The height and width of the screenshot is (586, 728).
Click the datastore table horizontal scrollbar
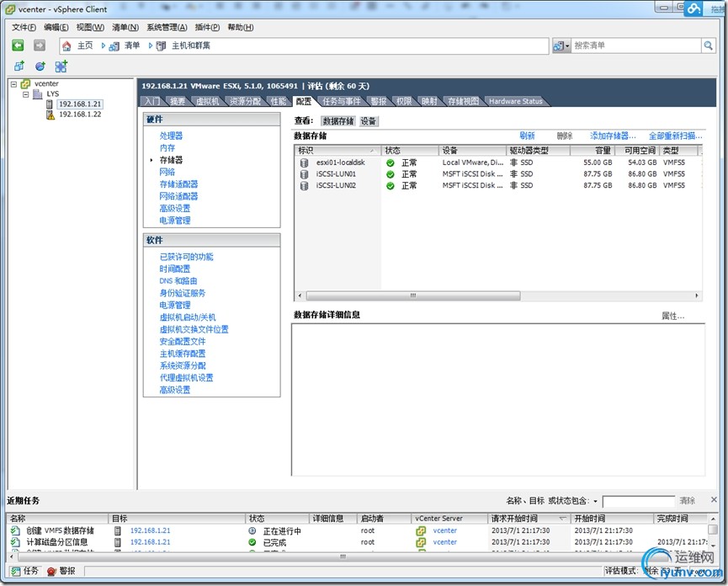[413, 296]
